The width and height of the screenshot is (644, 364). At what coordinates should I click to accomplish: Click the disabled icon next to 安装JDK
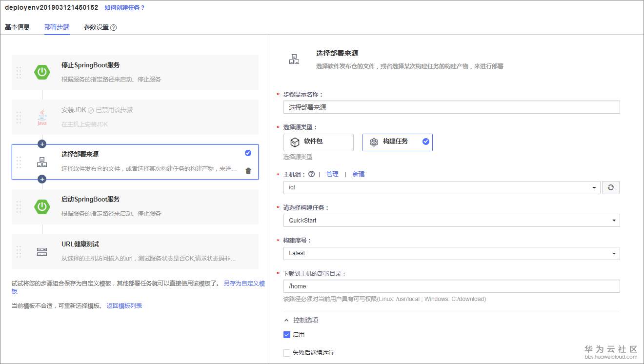[91, 110]
